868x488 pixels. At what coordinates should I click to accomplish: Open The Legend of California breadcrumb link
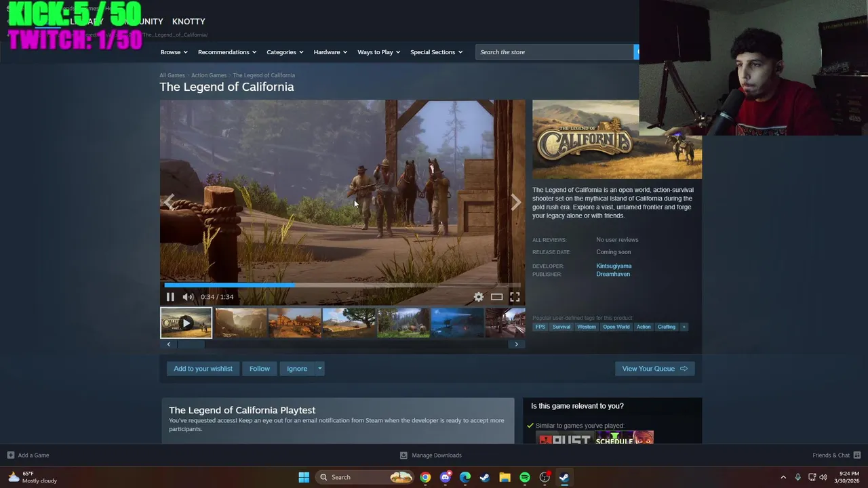tap(264, 75)
